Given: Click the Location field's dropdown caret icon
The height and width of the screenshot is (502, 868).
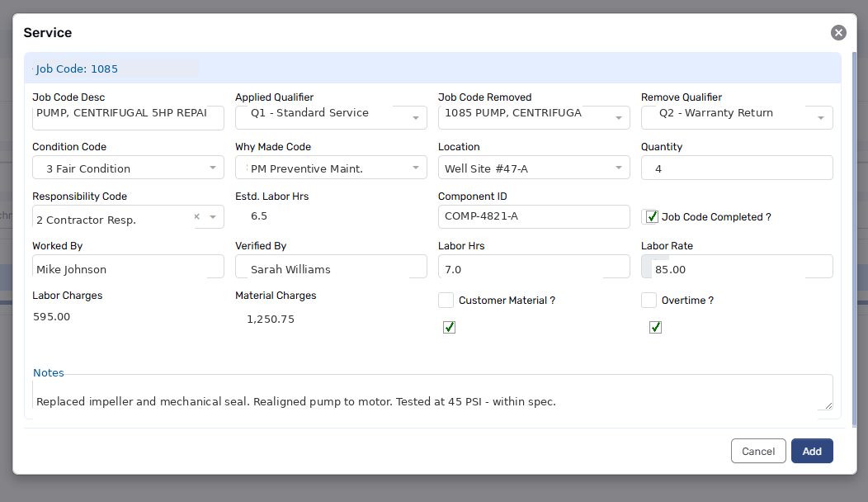Looking at the screenshot, I should [x=620, y=167].
